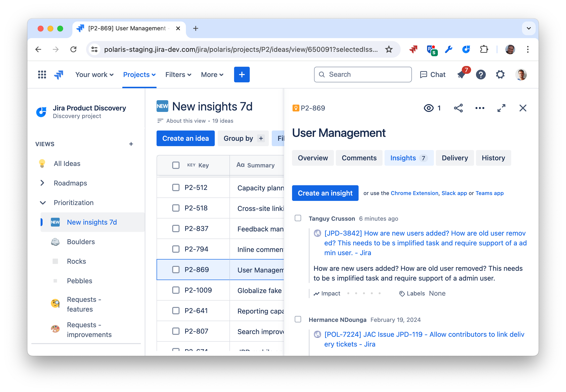Click the watchers eye icon on P2-869
Viewport: 566px width, 392px height.
click(x=429, y=108)
